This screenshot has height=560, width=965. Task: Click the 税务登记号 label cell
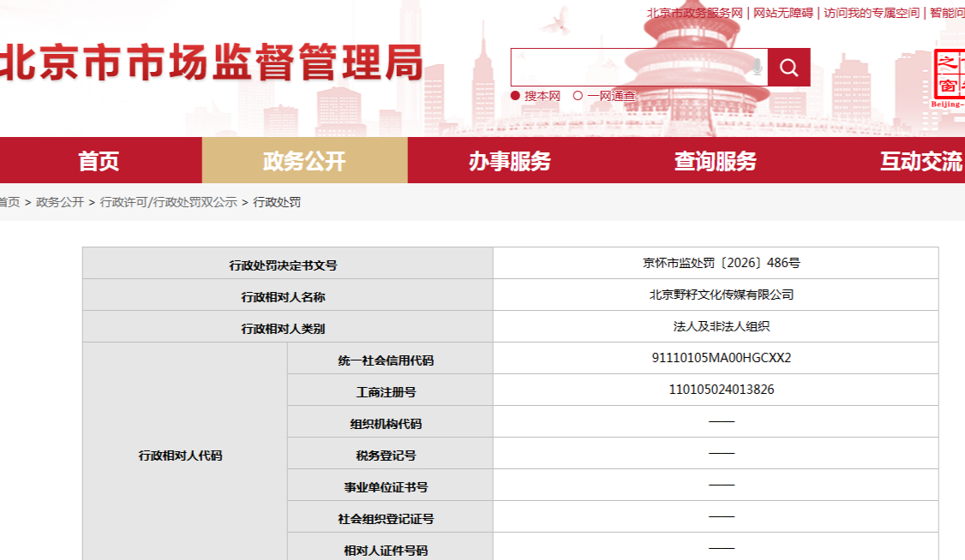[x=390, y=454]
